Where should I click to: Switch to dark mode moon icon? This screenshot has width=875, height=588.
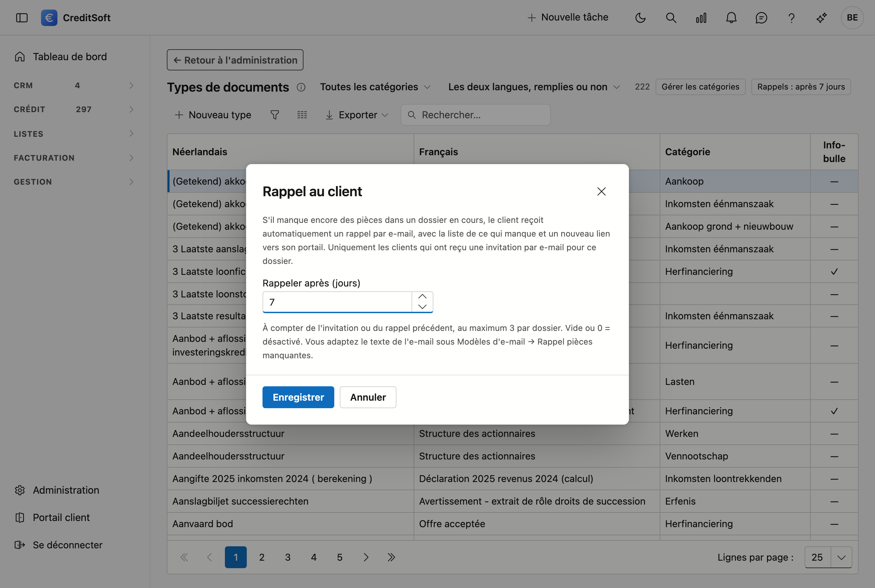(x=641, y=18)
